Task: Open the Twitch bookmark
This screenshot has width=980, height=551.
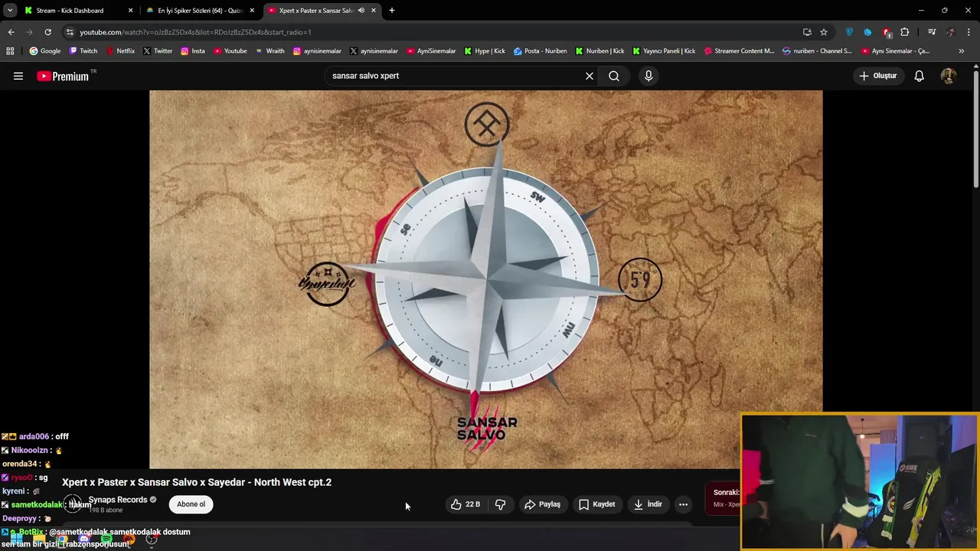Action: point(83,51)
